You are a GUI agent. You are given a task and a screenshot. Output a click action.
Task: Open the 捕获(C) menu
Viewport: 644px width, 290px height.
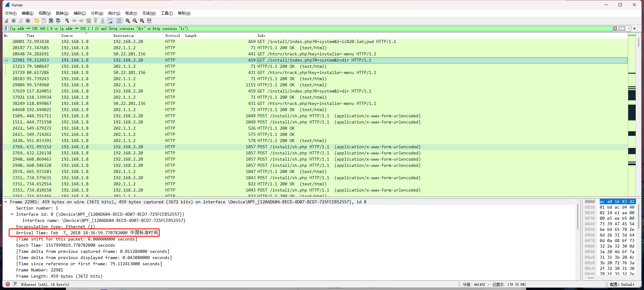click(80, 13)
